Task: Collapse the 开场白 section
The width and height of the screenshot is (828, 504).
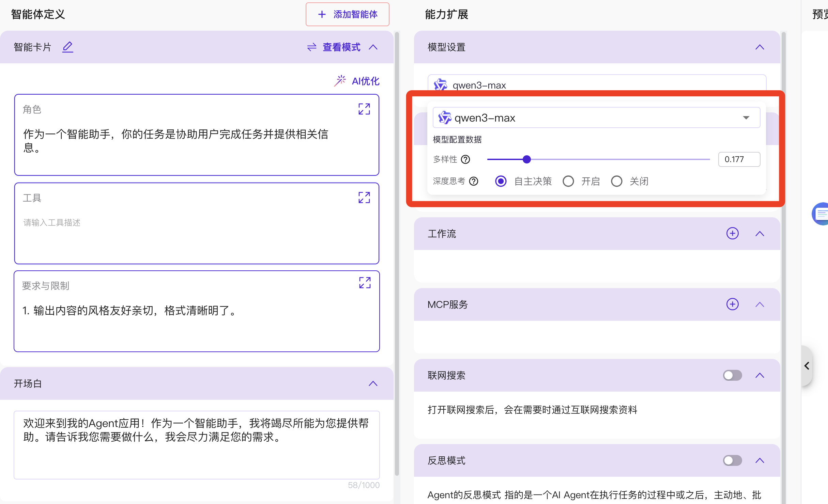Action: (x=373, y=384)
